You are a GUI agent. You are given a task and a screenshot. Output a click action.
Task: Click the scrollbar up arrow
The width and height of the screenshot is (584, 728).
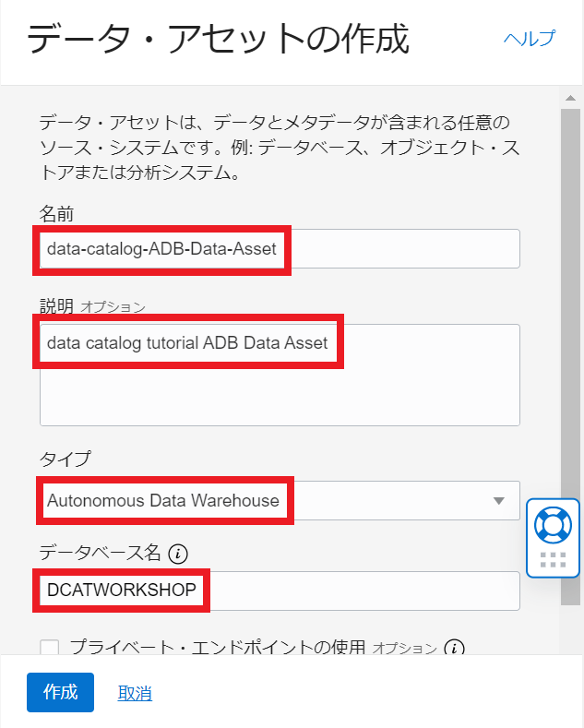pyautogui.click(x=571, y=97)
